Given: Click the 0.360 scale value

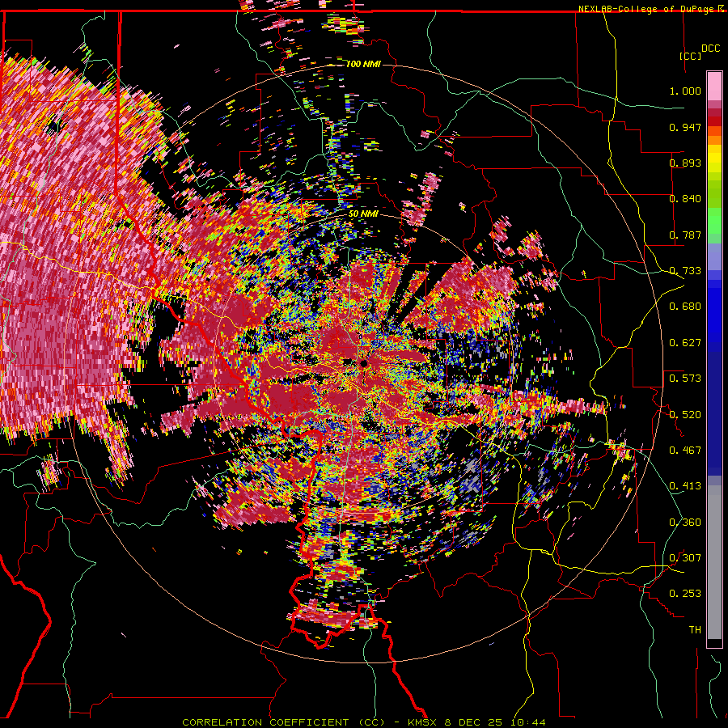Looking at the screenshot, I should tap(685, 522).
